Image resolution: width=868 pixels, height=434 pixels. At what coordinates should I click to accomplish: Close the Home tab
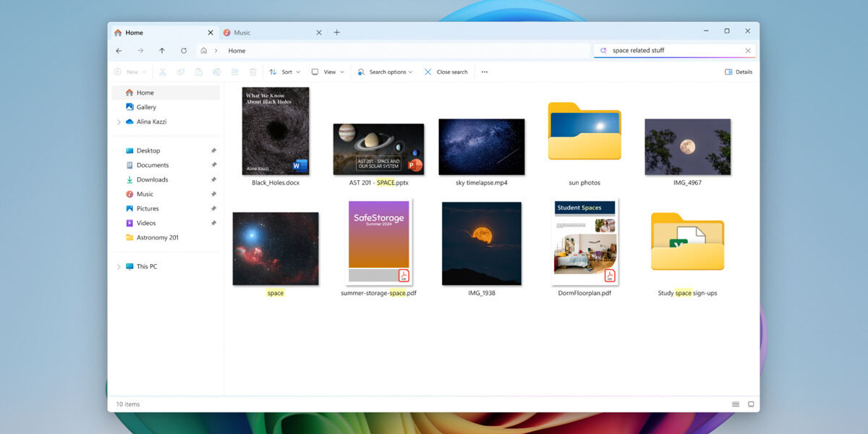pyautogui.click(x=210, y=33)
